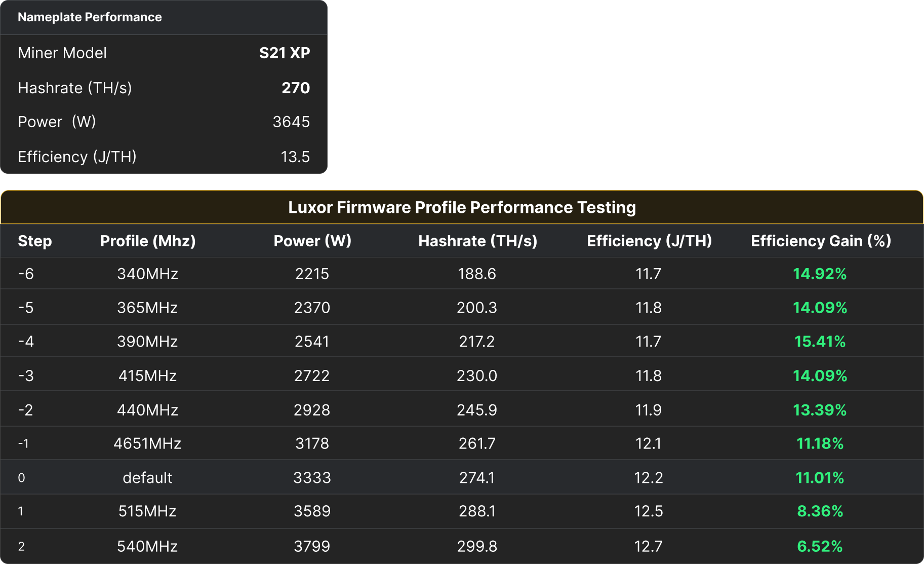Image resolution: width=924 pixels, height=564 pixels.
Task: Select the hashrate value 299.8
Action: pos(477,546)
